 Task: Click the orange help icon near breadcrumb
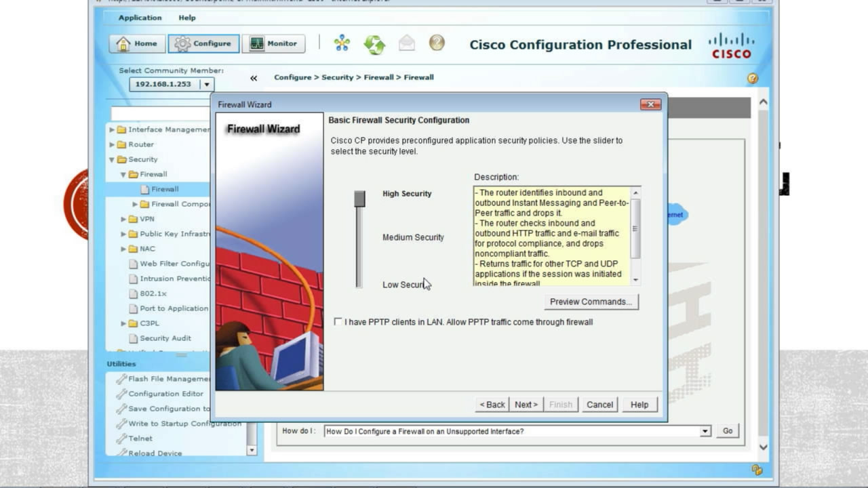coord(752,79)
